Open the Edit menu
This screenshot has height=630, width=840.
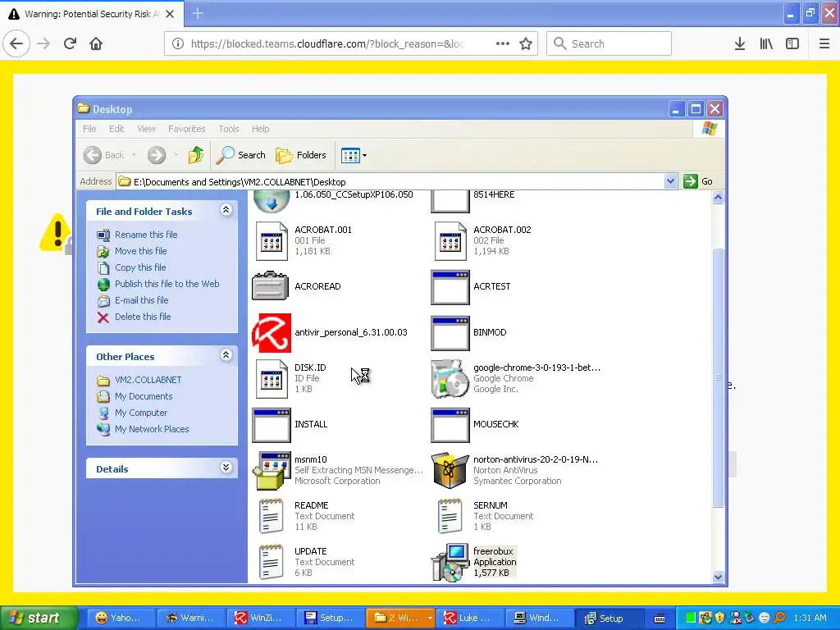[x=116, y=129]
